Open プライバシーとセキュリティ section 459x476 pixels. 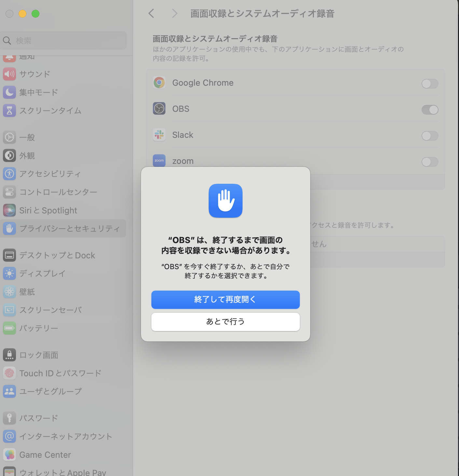pos(63,228)
